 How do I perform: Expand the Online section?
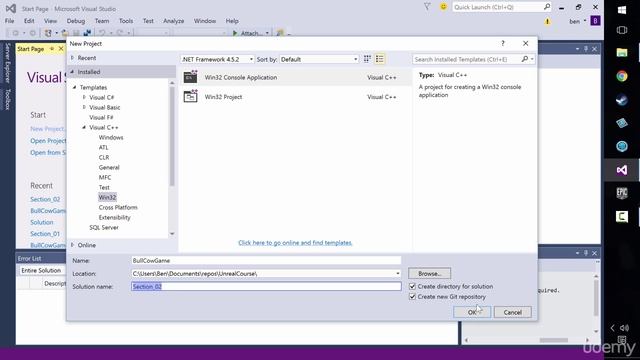(x=73, y=245)
